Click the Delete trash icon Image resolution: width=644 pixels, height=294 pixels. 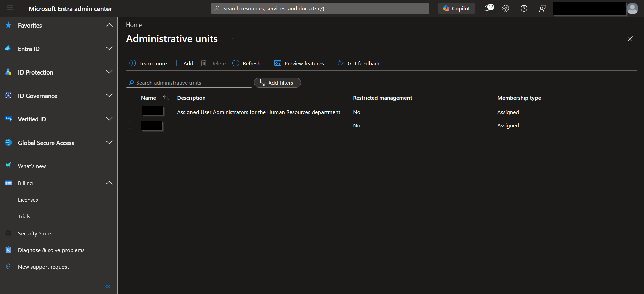pos(204,63)
